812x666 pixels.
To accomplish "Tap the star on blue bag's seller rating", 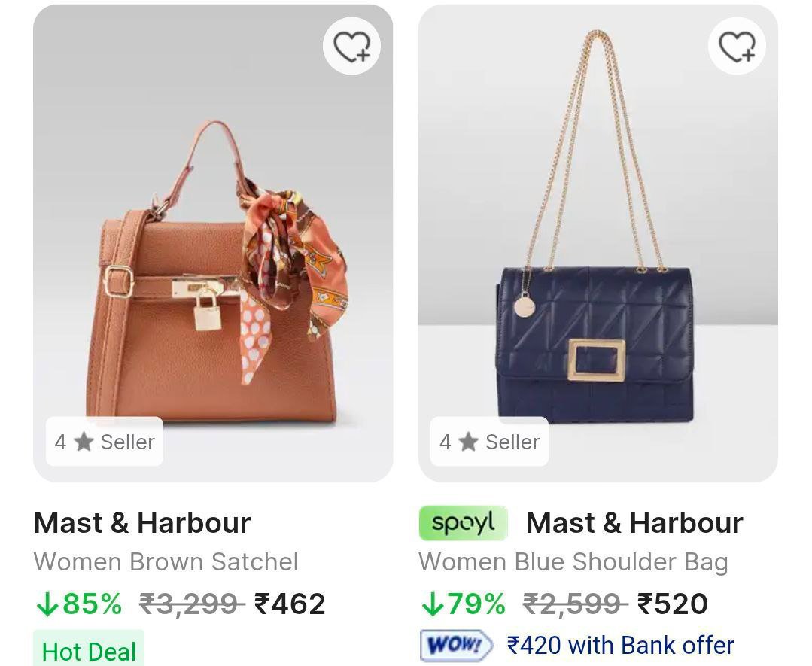I will point(469,442).
